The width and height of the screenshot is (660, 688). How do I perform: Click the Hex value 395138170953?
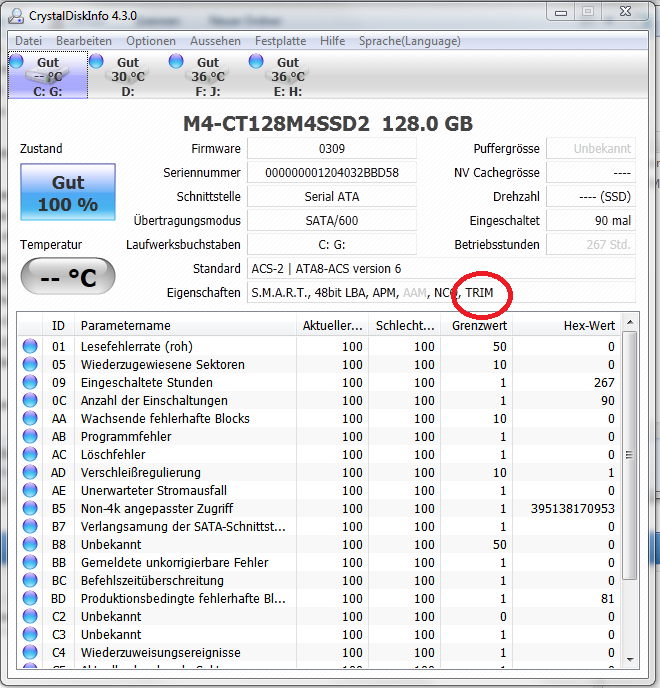[572, 508]
